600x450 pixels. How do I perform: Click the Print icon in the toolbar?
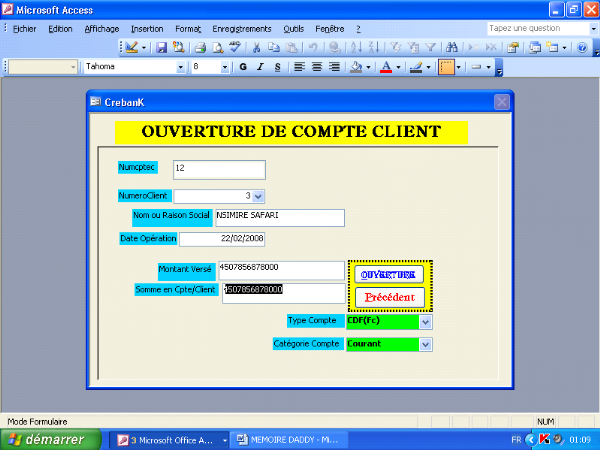[x=200, y=47]
